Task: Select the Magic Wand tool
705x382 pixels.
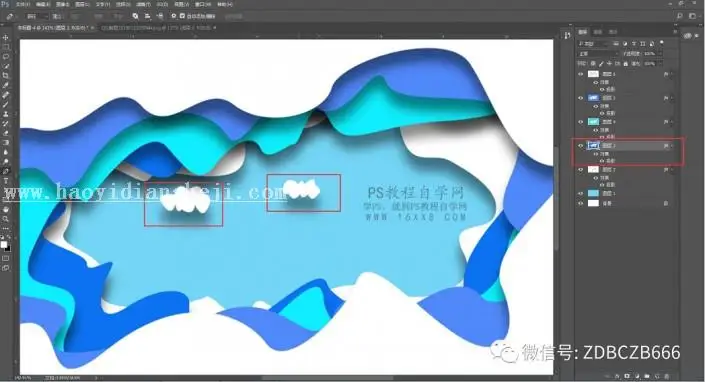Action: click(x=6, y=66)
